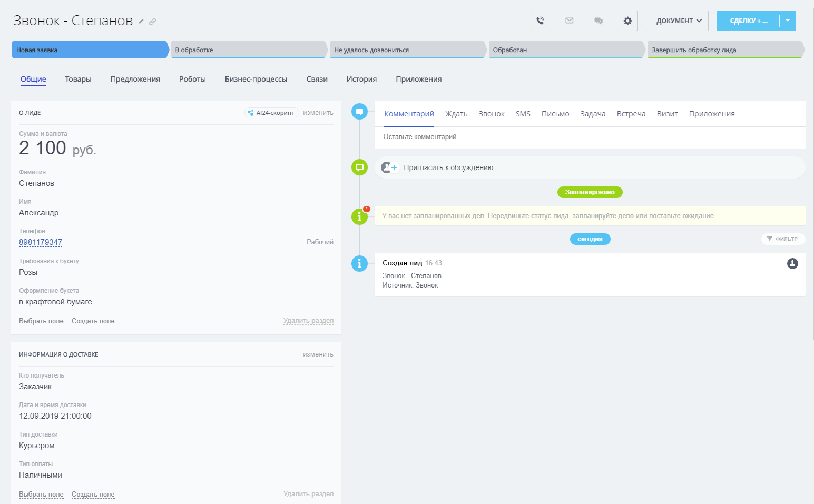
Task: Open the История tab
Action: (361, 79)
